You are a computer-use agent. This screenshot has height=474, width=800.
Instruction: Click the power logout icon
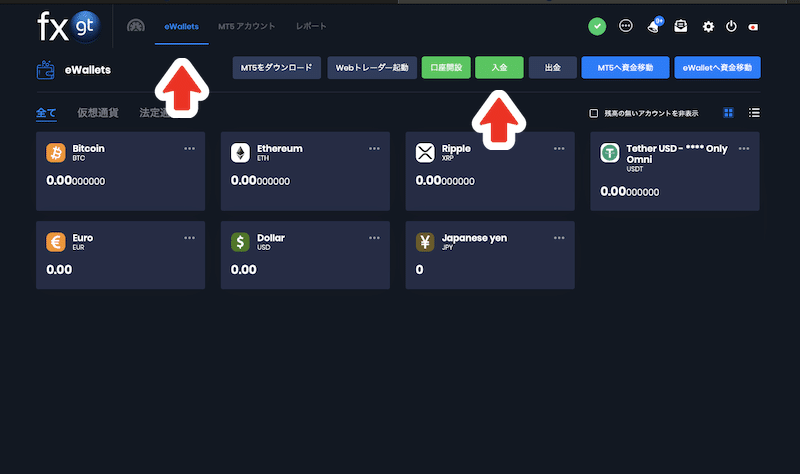pyautogui.click(x=731, y=26)
